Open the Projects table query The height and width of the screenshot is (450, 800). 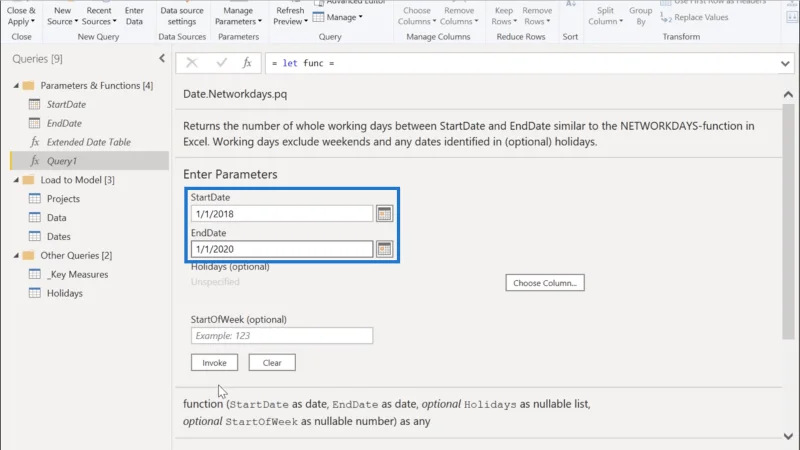pos(63,198)
